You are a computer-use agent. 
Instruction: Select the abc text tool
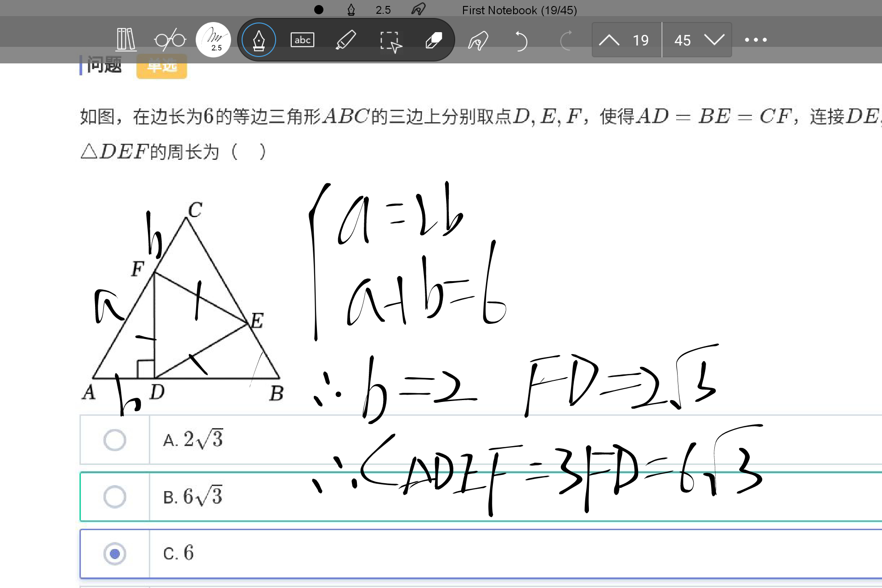click(302, 40)
